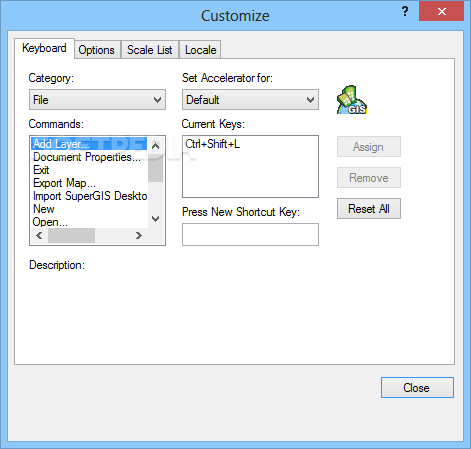Click the commands list scroll left arrow
Viewport: 471px width, 449px height.
coord(39,236)
